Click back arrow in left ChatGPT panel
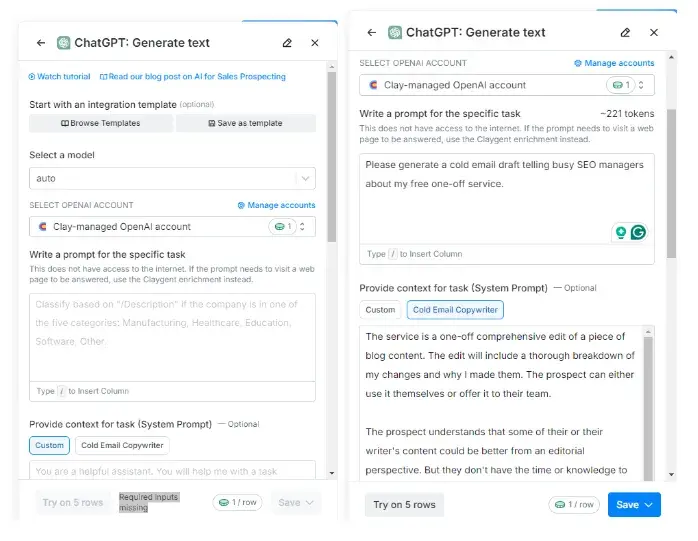 pos(41,43)
